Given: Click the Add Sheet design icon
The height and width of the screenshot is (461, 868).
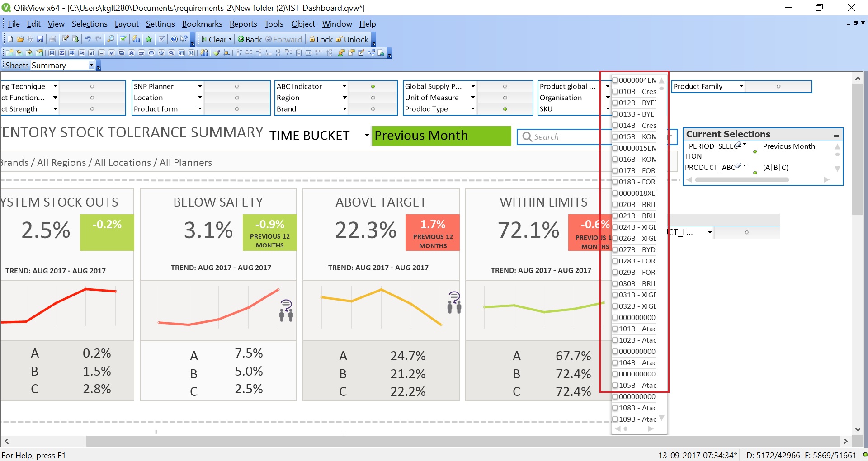Looking at the screenshot, I should coord(9,53).
